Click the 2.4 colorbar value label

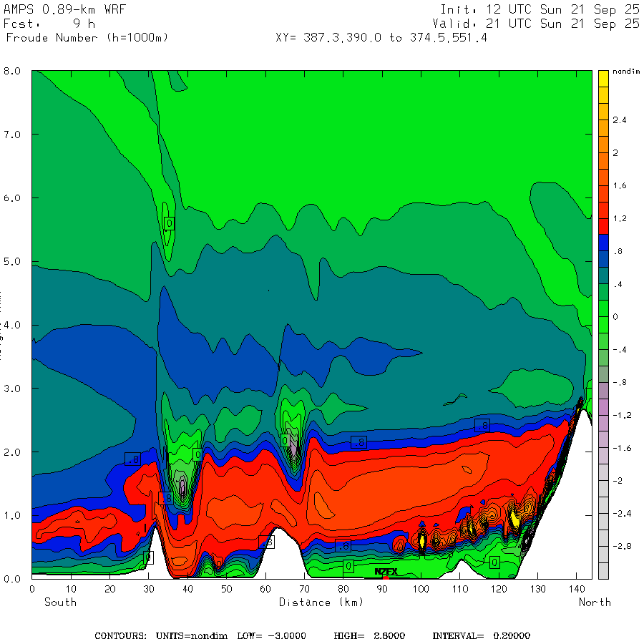(x=620, y=120)
